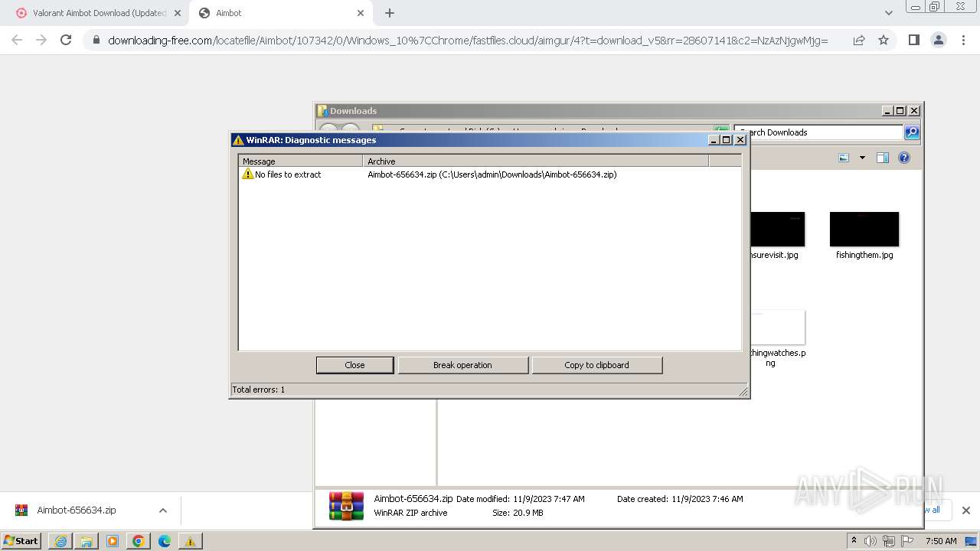
Task: Click the volume speaker tray icon
Action: point(870,541)
